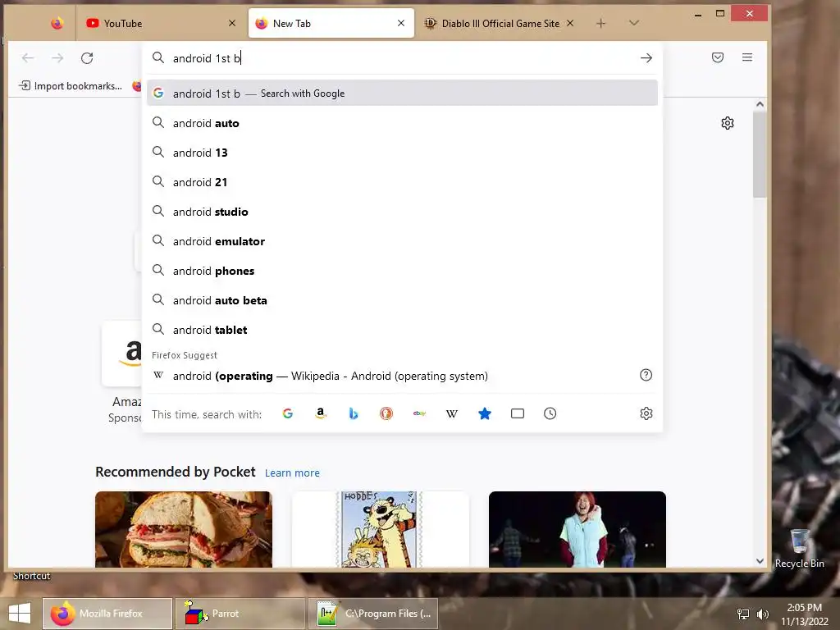The image size is (840, 630).
Task: Choose the 'android studio' suggestion
Action: tap(402, 212)
